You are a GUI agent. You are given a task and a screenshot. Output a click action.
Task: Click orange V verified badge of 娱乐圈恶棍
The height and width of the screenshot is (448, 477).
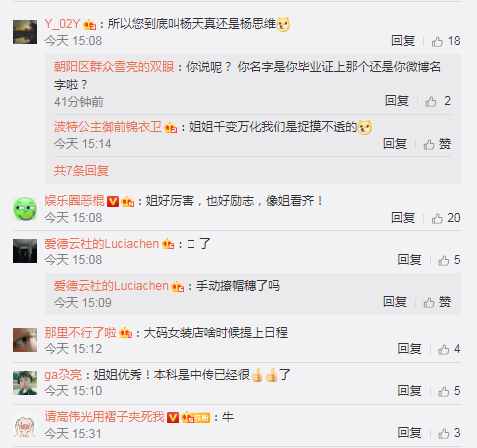(x=113, y=201)
